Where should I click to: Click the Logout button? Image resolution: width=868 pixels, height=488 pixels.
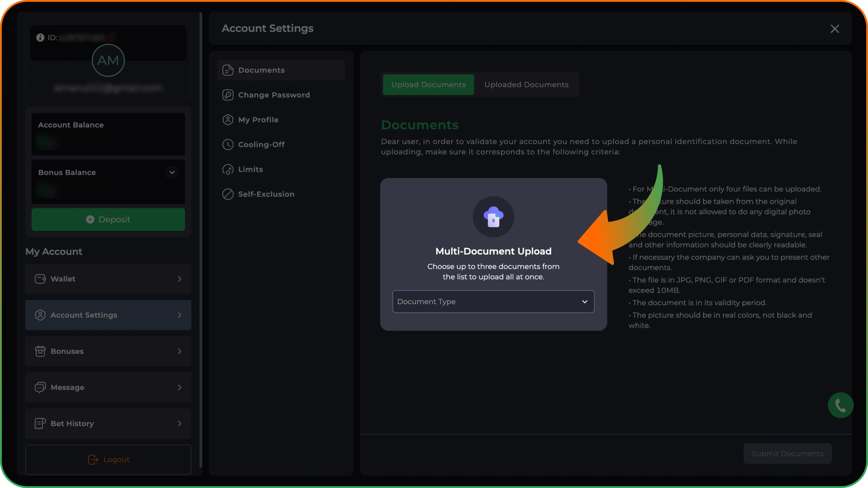pyautogui.click(x=108, y=460)
